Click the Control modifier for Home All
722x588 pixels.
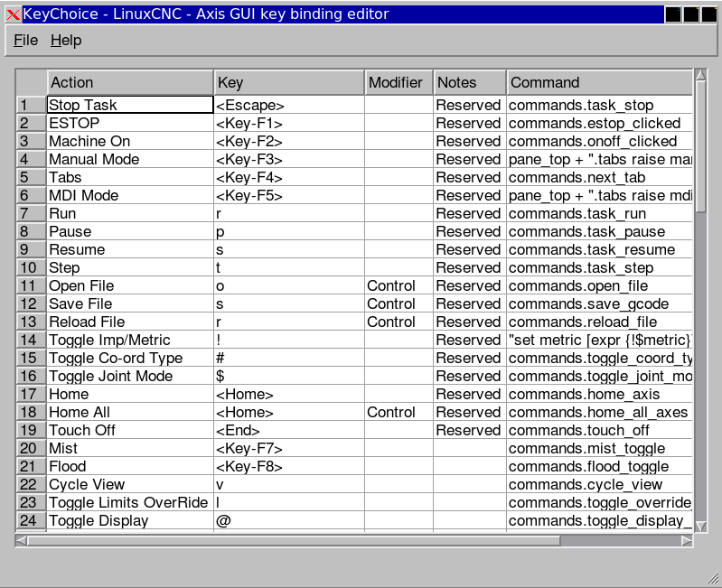pos(399,412)
